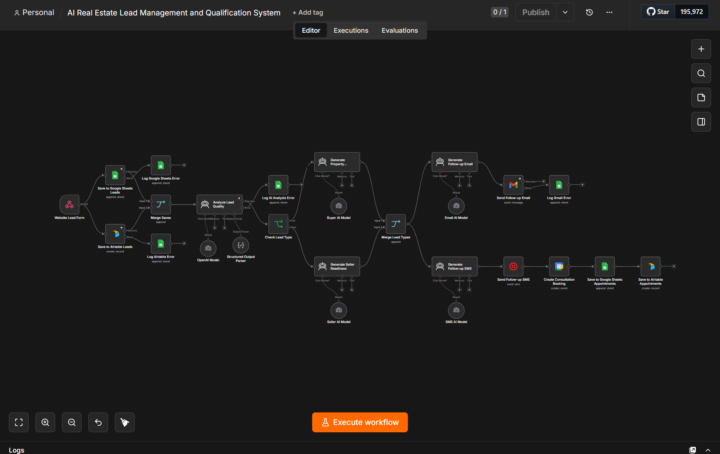Open the Personal project link
720x454 pixels.
click(x=34, y=12)
